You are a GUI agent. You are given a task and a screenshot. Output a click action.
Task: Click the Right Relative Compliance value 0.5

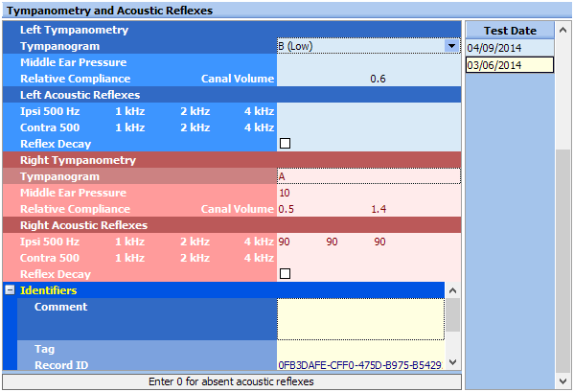click(x=286, y=209)
